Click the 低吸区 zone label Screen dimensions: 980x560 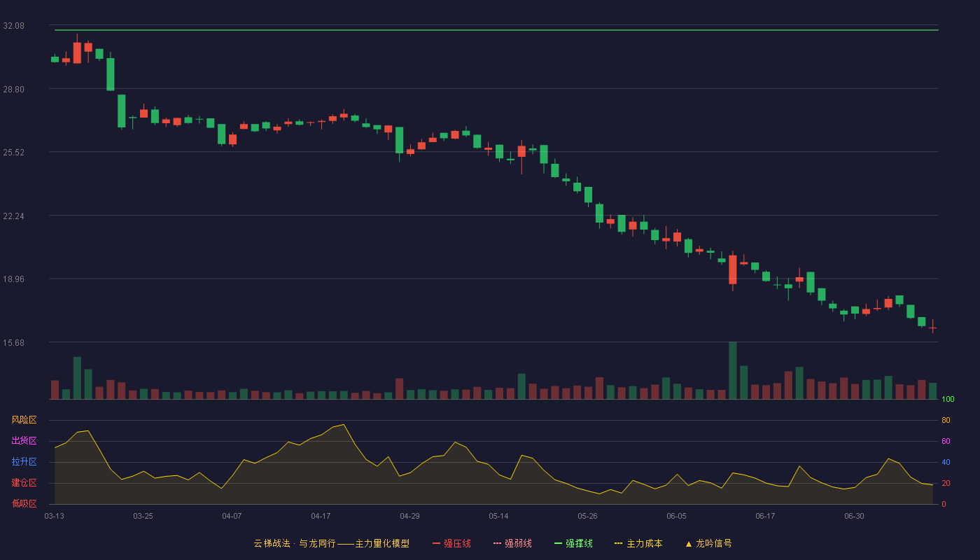pyautogui.click(x=24, y=503)
